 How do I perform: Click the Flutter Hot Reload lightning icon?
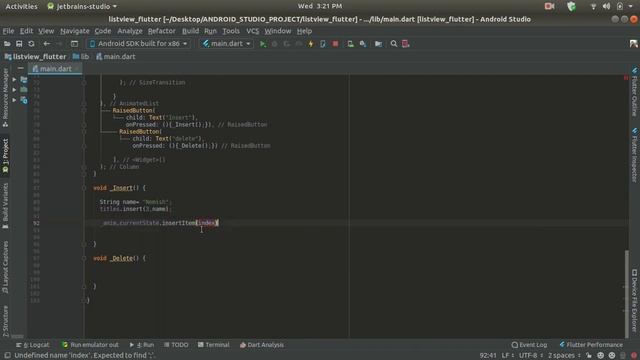tap(311, 44)
